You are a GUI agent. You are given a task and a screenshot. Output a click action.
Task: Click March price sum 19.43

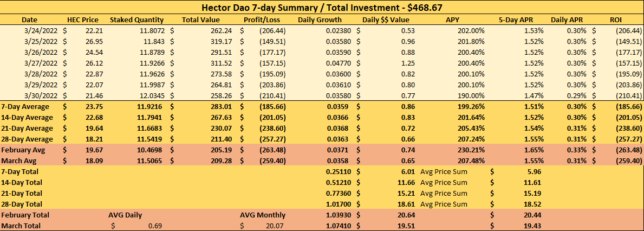[532, 226]
